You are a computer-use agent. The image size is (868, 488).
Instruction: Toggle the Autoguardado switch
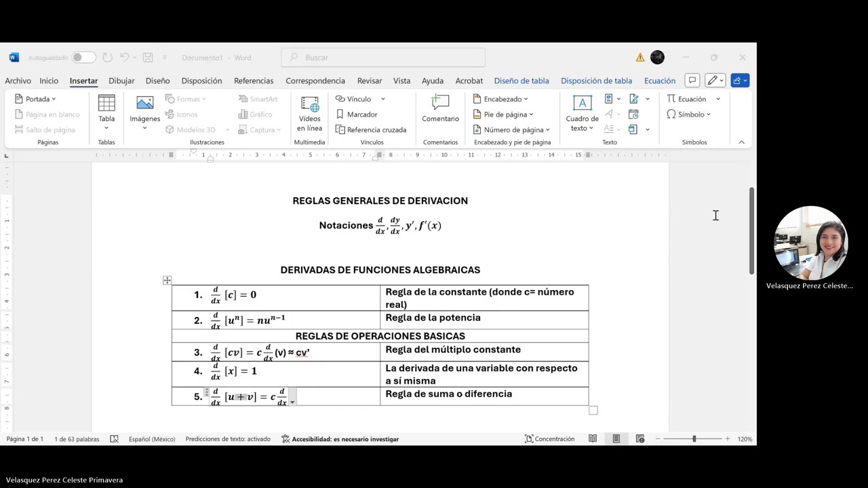pos(84,58)
